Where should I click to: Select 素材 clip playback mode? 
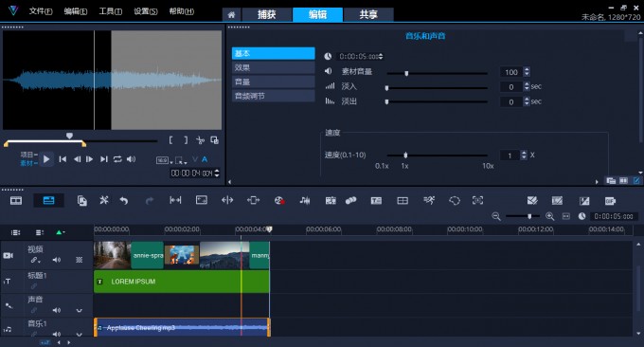[x=28, y=163]
